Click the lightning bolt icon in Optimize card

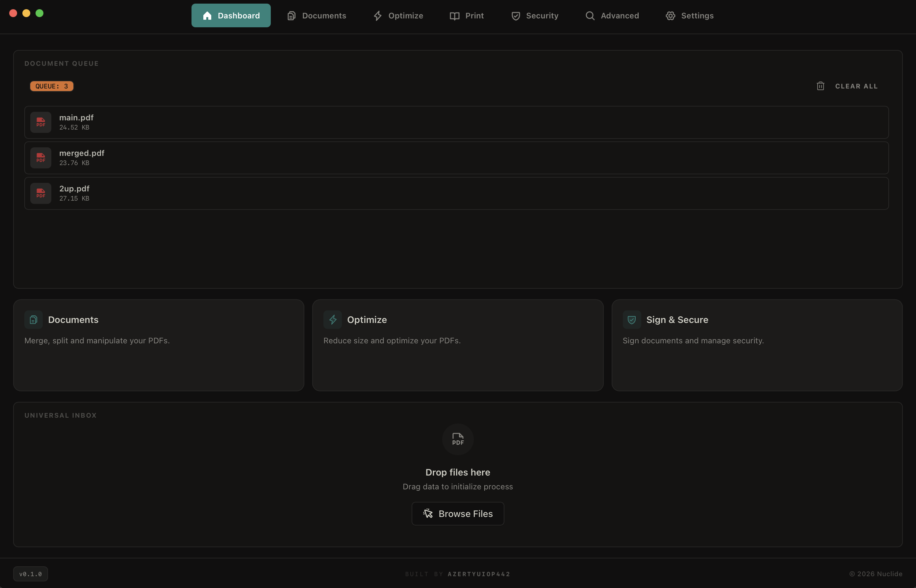point(332,320)
